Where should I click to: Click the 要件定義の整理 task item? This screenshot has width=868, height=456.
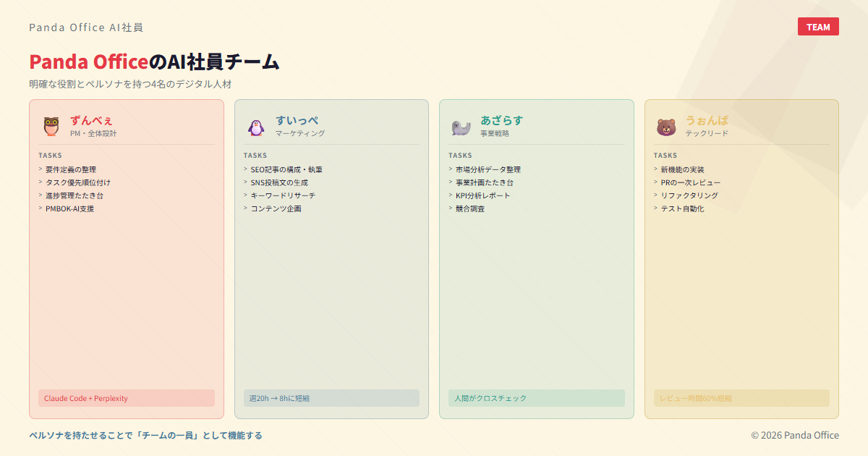[71, 169]
